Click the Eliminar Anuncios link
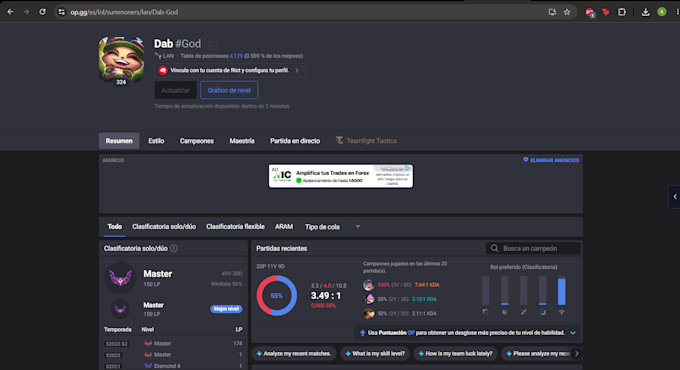 pos(551,160)
